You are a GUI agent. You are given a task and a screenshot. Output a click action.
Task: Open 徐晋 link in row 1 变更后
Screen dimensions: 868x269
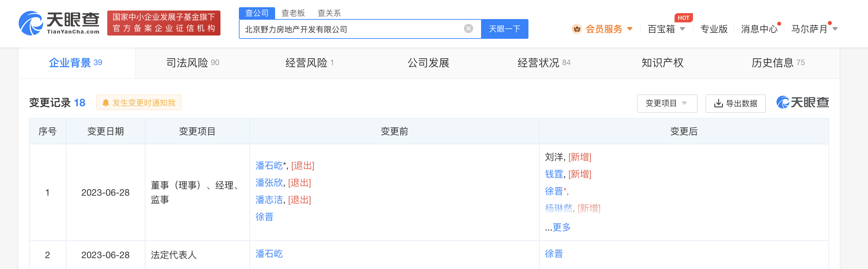554,191
